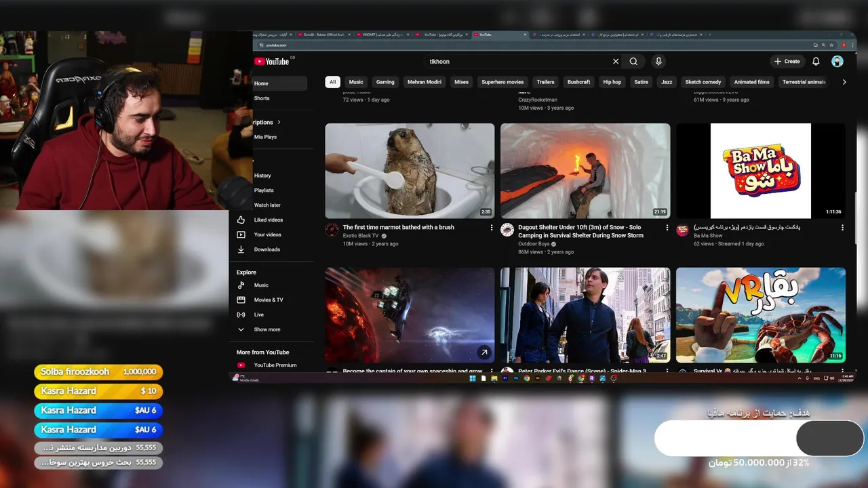
Task: Expand the Subscriptions section chevron
Action: [279, 123]
